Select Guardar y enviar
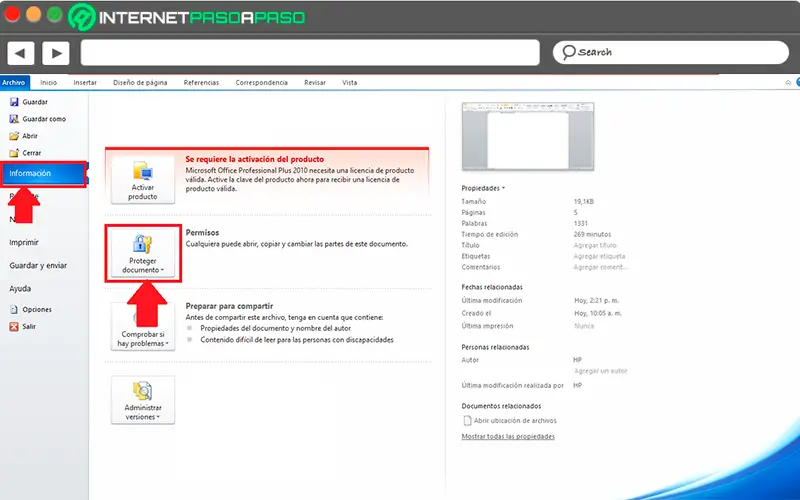This screenshot has width=800, height=500. [38, 265]
